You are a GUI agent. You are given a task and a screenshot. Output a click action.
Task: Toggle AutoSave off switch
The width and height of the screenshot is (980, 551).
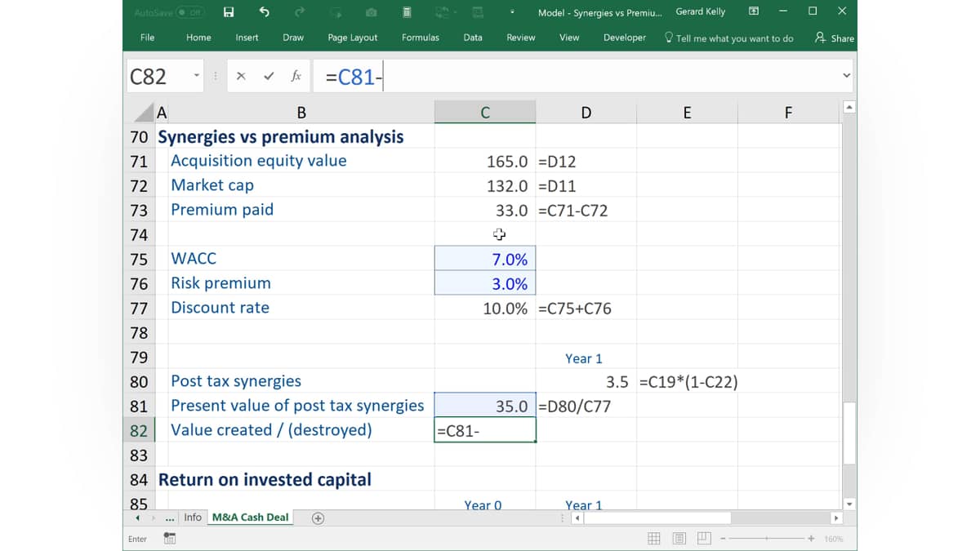click(190, 12)
